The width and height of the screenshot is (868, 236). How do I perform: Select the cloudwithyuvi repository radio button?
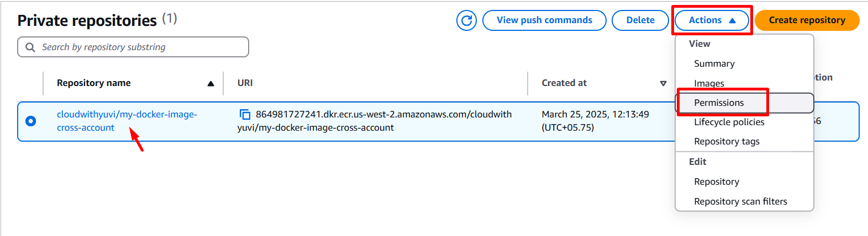click(31, 121)
